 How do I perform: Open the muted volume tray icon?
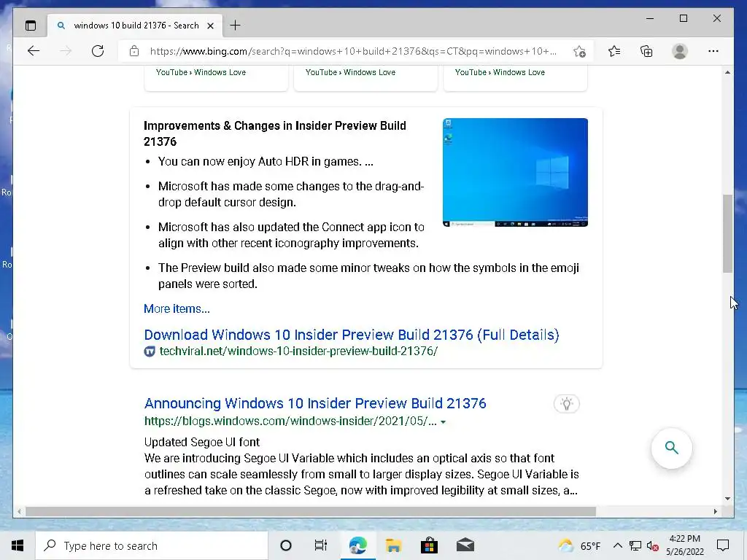click(x=652, y=546)
